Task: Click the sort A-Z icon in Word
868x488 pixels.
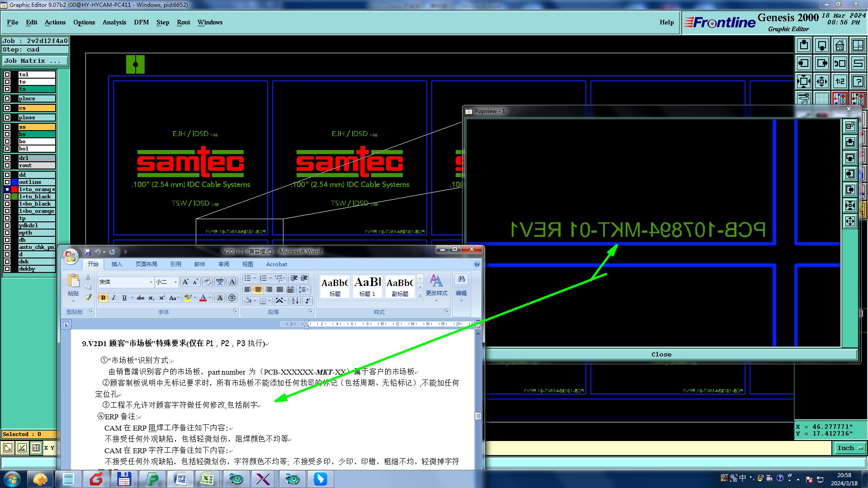Action: click(295, 300)
